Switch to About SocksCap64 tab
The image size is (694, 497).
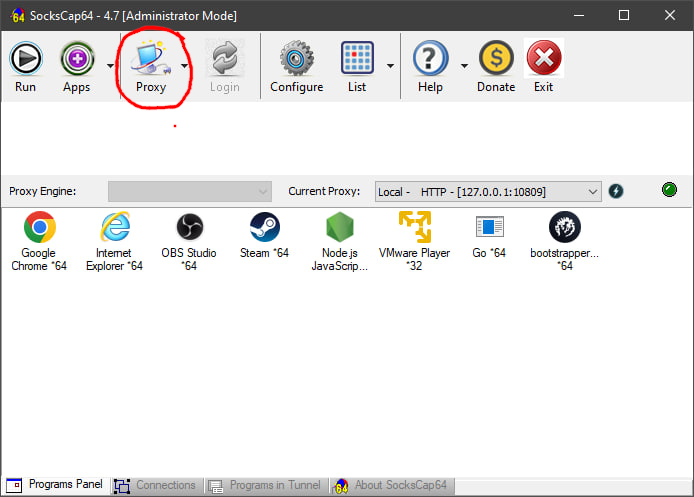[390, 485]
